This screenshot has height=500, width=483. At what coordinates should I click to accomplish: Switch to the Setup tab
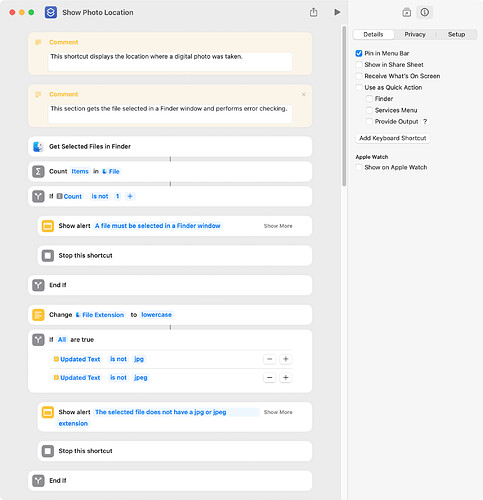456,34
